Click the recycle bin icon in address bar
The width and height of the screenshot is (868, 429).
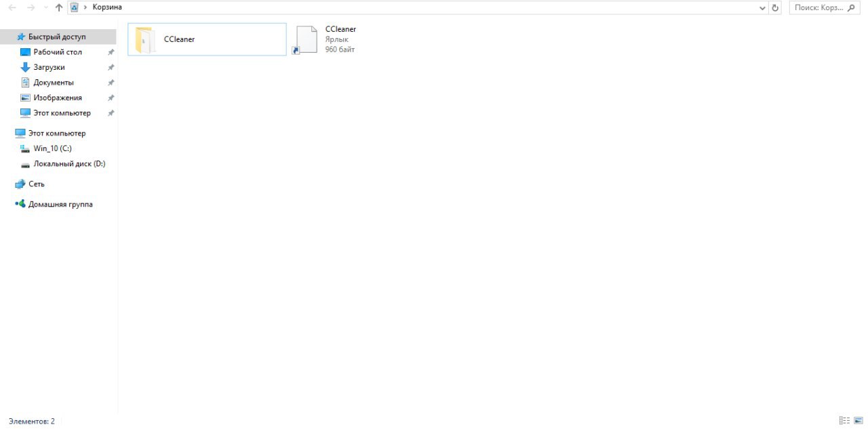pos(75,7)
